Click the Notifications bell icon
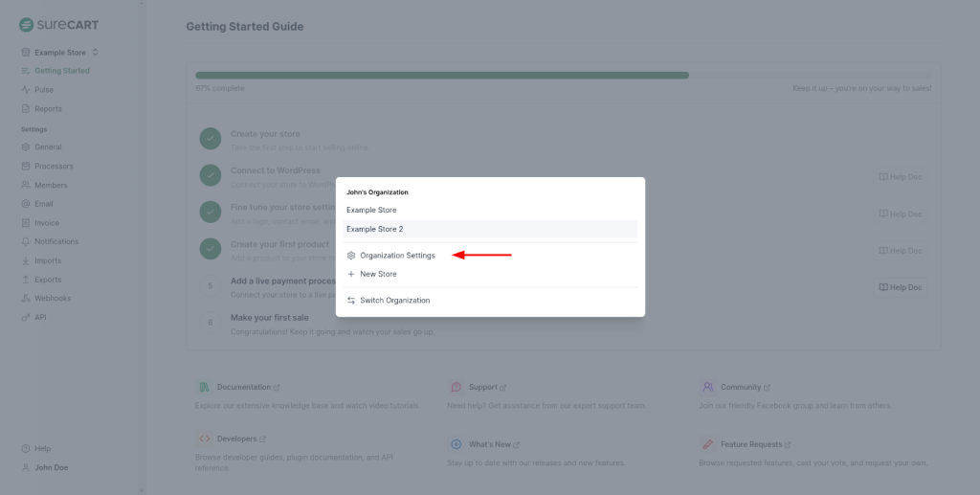980x495 pixels. tap(25, 241)
